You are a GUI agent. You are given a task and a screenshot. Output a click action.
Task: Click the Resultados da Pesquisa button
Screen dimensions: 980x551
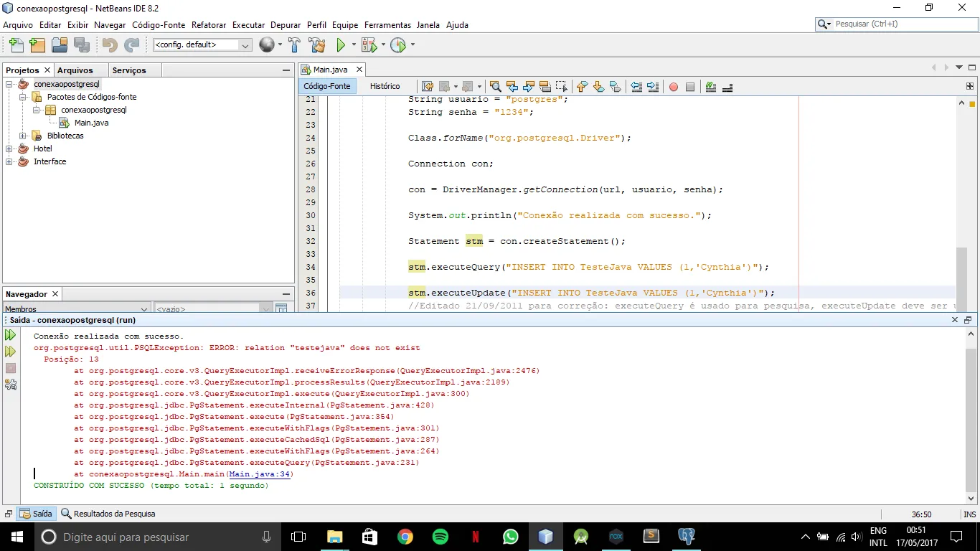point(108,514)
